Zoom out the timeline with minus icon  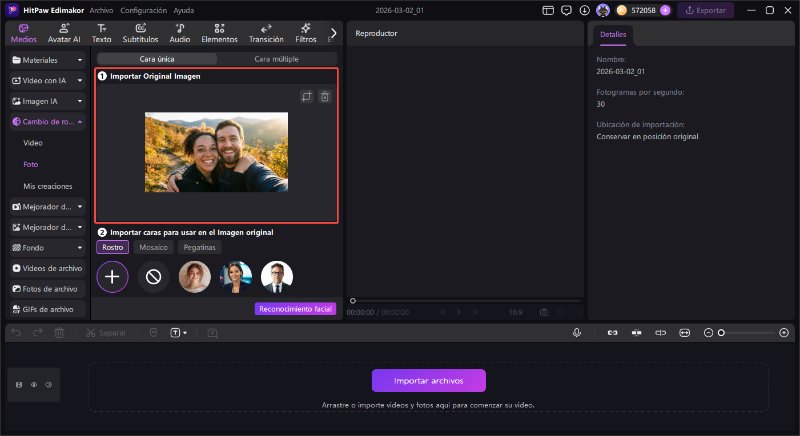(708, 333)
